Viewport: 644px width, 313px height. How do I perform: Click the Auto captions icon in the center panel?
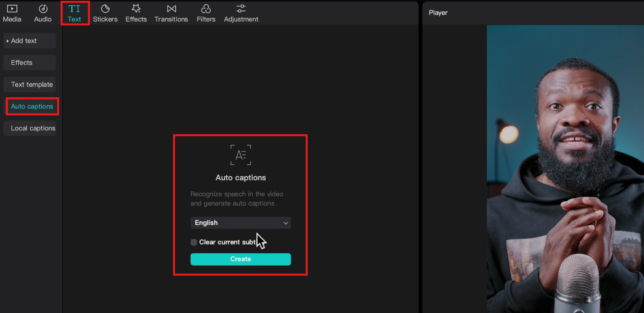241,155
